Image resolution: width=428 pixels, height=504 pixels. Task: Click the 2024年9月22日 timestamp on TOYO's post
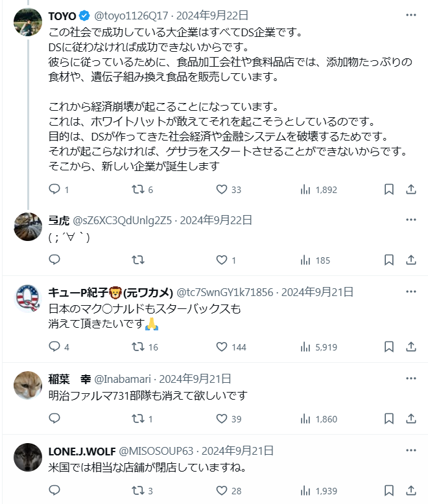[211, 16]
